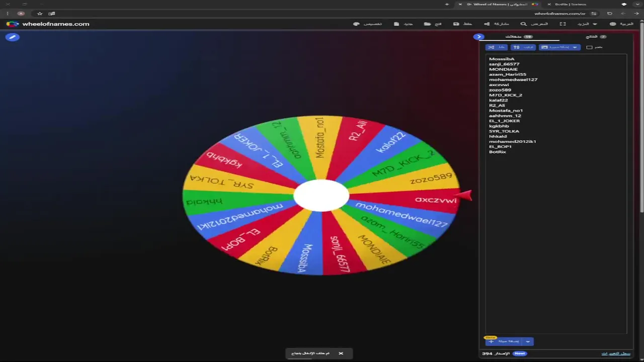The height and width of the screenshot is (362, 644).
Task: Shuffle the entries with خلط button
Action: [496, 47]
